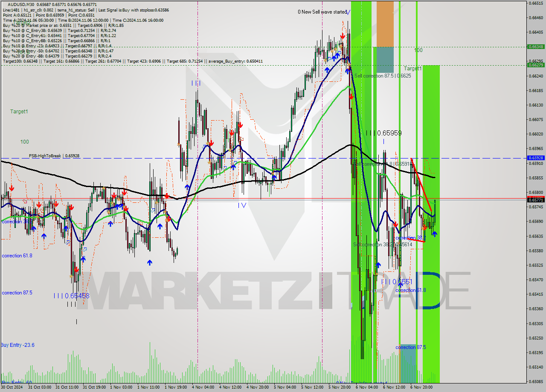Click the '30 Oct 2024' time axis label
Image resolution: width=546 pixels, height=392 pixels.
point(12,387)
